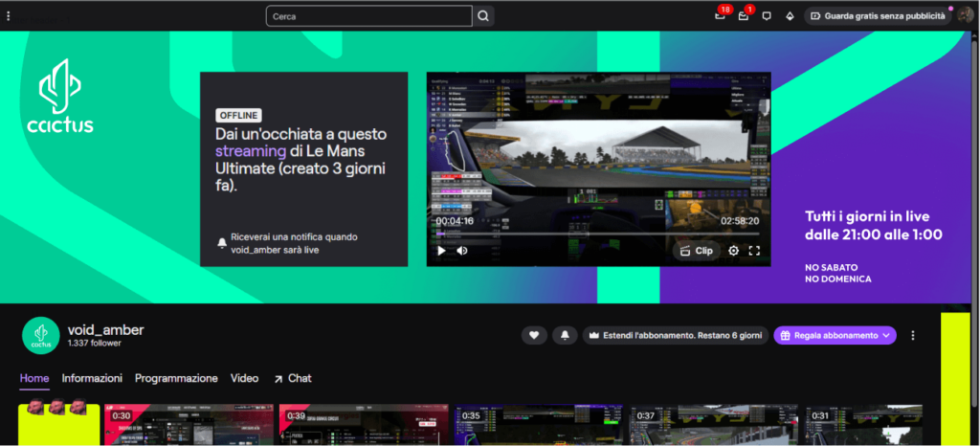Image resolution: width=980 pixels, height=446 pixels.
Task: Toggle channel notifications bell button
Action: [x=565, y=335]
